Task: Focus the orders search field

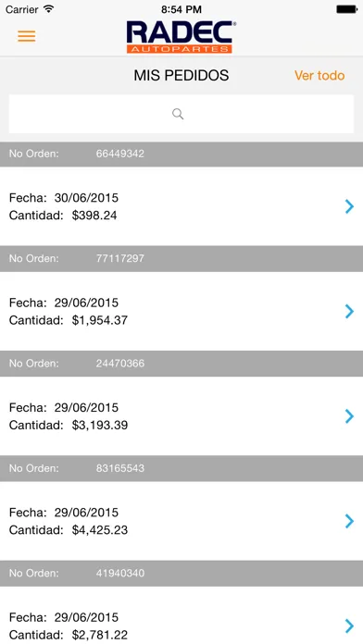Action: [181, 114]
